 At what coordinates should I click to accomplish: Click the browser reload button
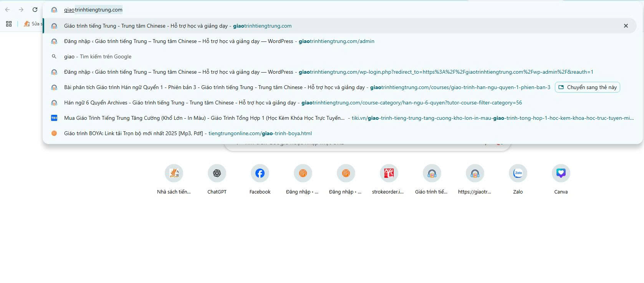[35, 10]
